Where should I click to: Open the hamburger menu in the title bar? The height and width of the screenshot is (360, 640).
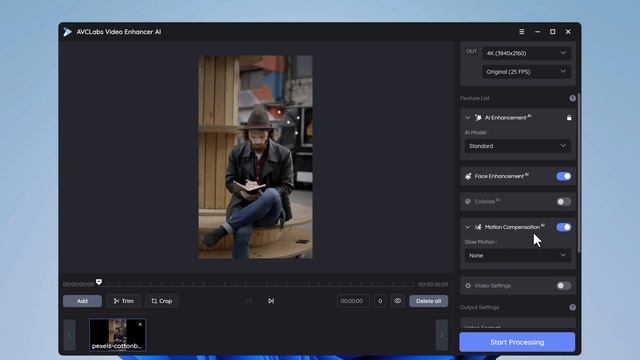pyautogui.click(x=522, y=31)
